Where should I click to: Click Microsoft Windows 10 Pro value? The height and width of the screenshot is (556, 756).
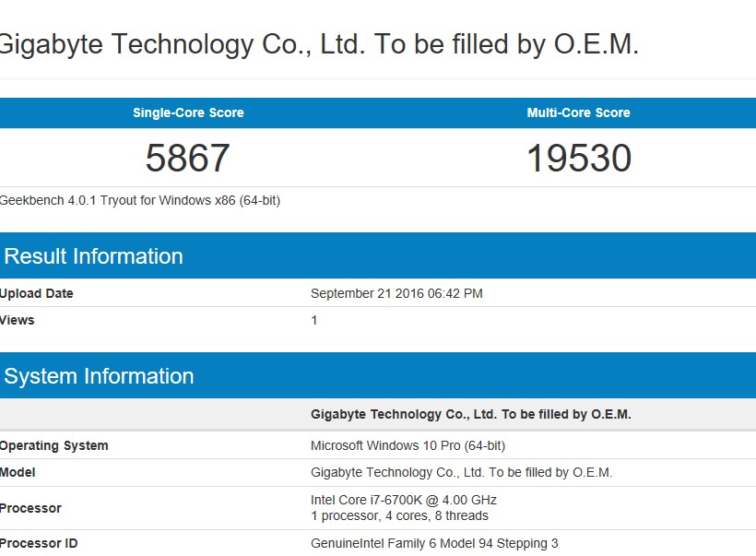[x=408, y=445]
